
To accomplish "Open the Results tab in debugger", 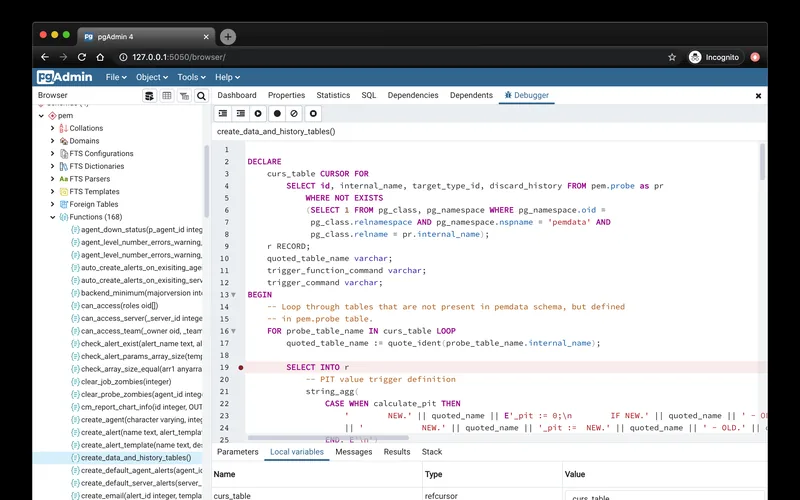I will tap(397, 452).
